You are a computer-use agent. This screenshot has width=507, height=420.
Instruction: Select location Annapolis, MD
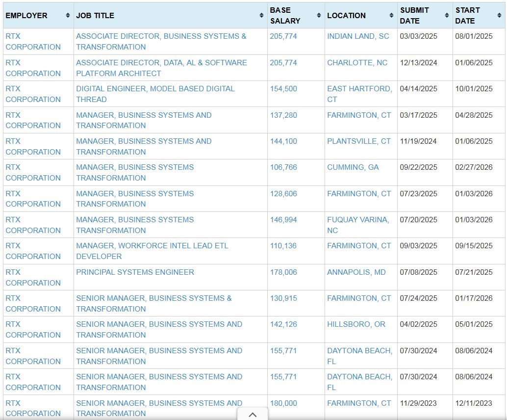coord(356,272)
